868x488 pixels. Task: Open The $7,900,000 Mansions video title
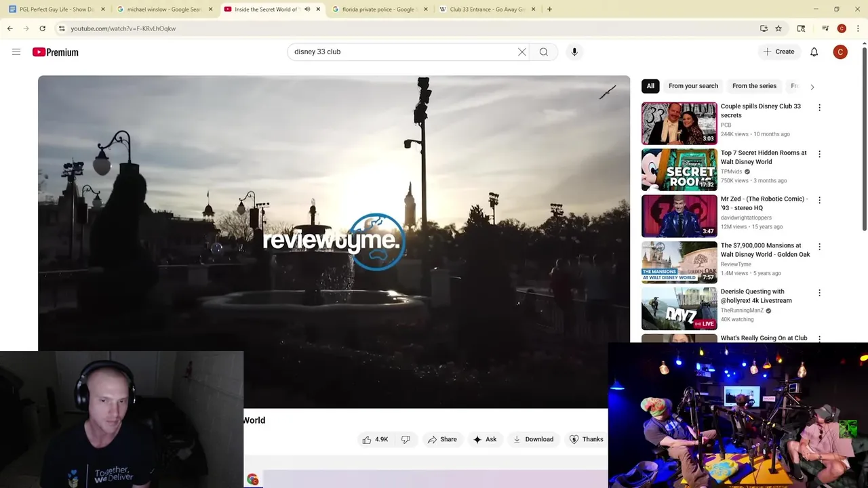(765, 250)
